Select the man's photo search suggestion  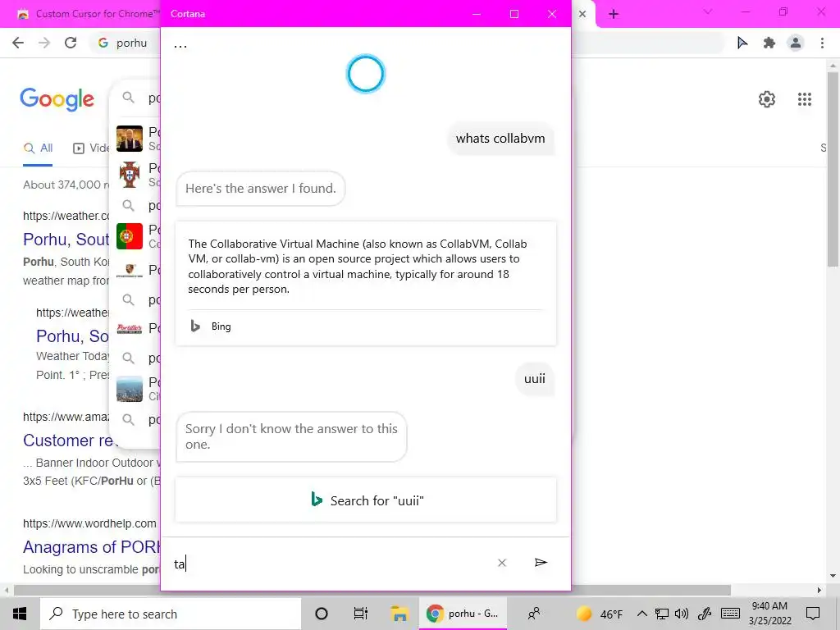130,139
